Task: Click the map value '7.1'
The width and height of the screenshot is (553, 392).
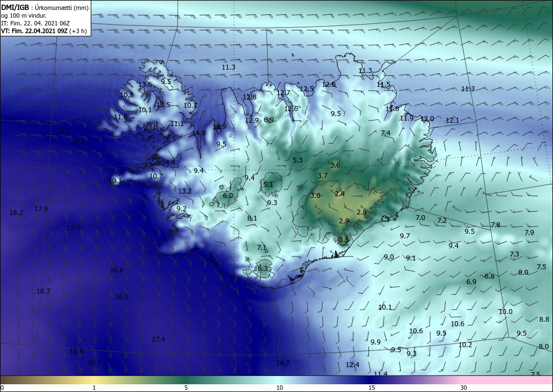Action: click(x=262, y=248)
